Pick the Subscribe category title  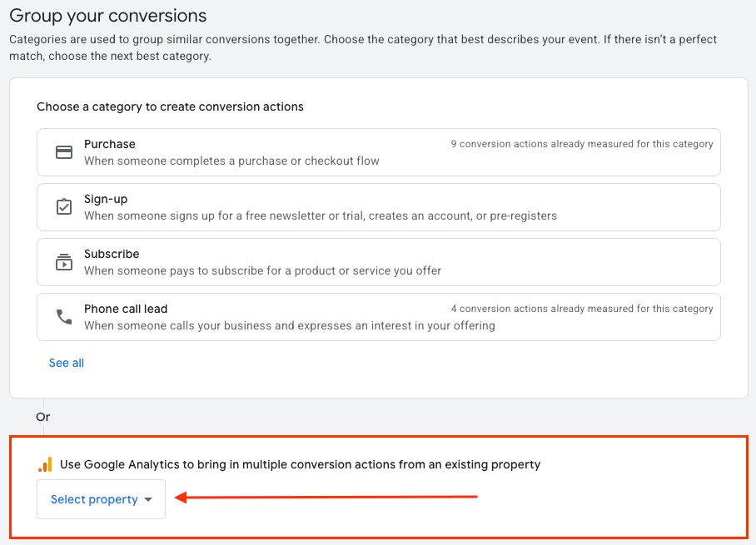(112, 254)
